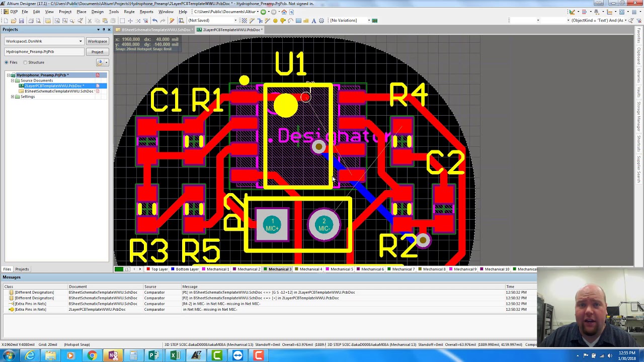The width and height of the screenshot is (644, 362).
Task: Open the Route menu
Action: [129, 12]
